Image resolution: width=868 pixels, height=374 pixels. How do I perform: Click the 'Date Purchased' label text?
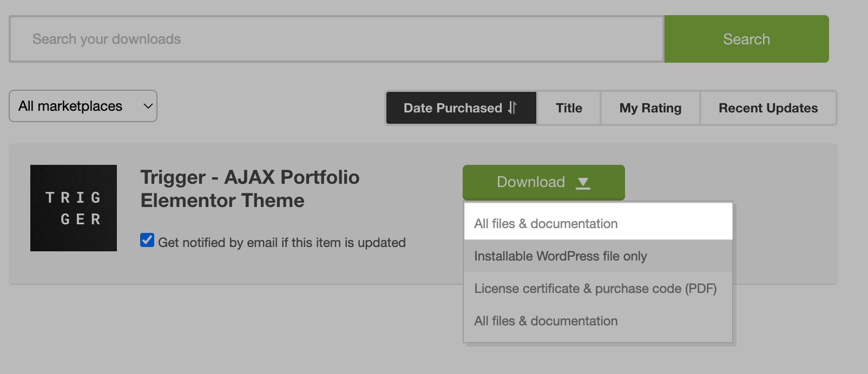click(x=452, y=108)
